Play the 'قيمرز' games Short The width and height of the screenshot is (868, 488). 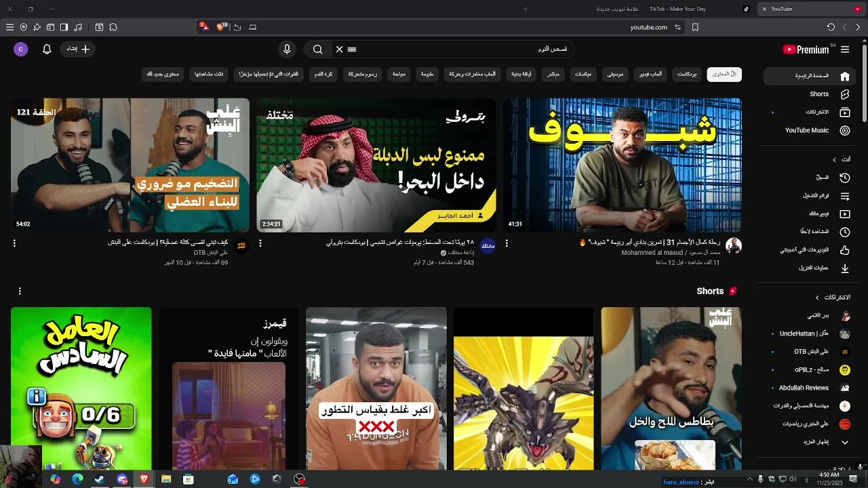229,389
